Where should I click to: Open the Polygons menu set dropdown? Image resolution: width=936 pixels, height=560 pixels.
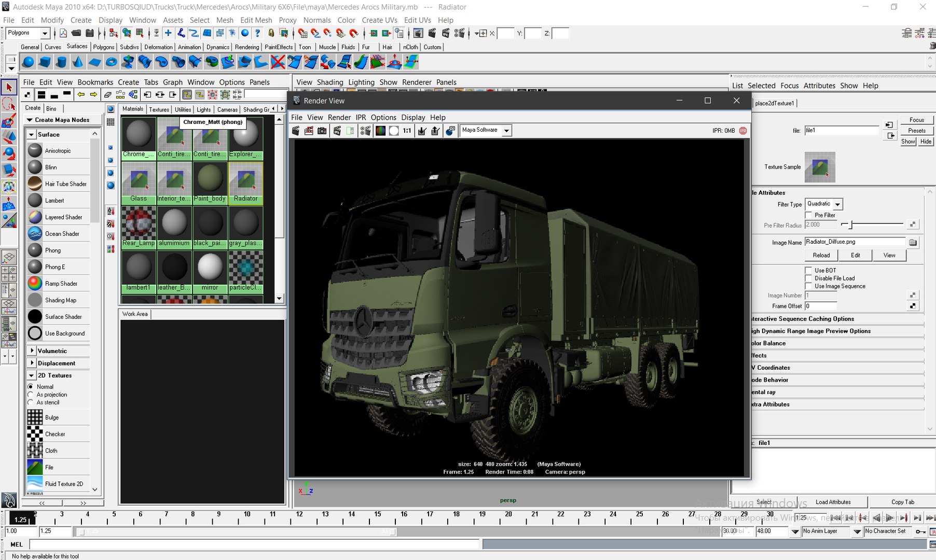click(x=45, y=33)
